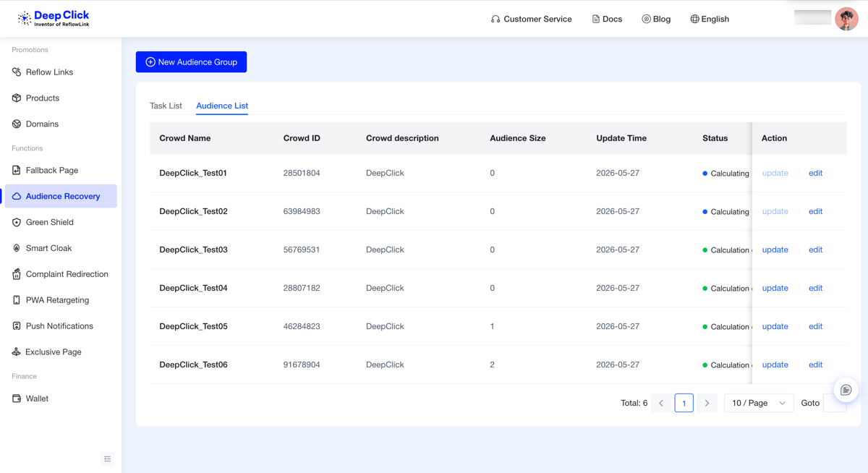This screenshot has height=473, width=868.
Task: Update the DeepClick_Test01 audience
Action: point(775,173)
